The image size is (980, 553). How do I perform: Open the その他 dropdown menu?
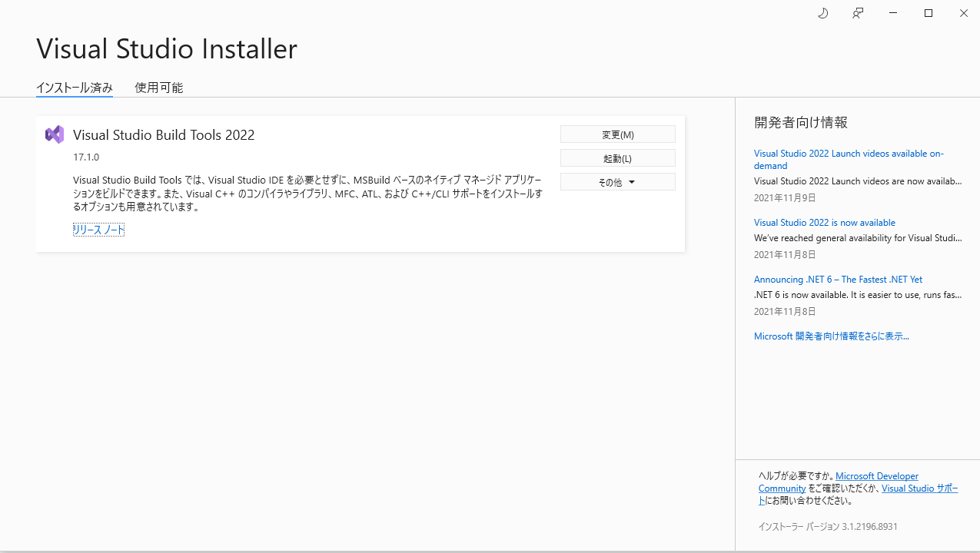(617, 181)
